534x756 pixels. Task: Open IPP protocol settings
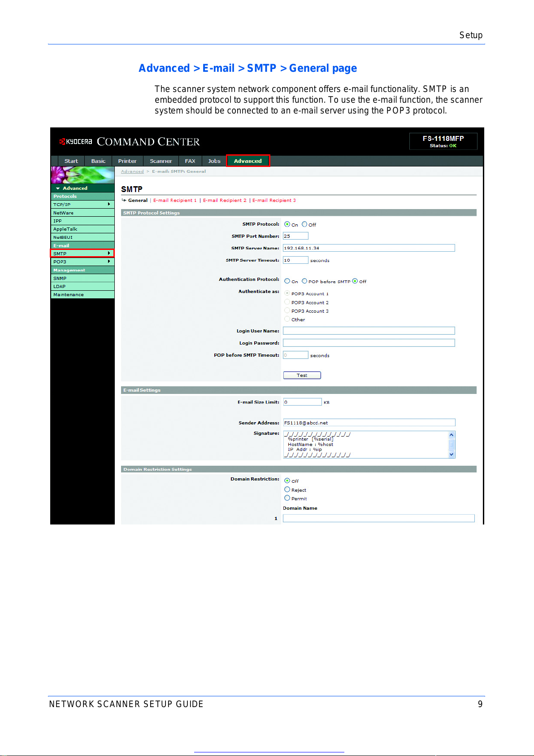(82, 221)
